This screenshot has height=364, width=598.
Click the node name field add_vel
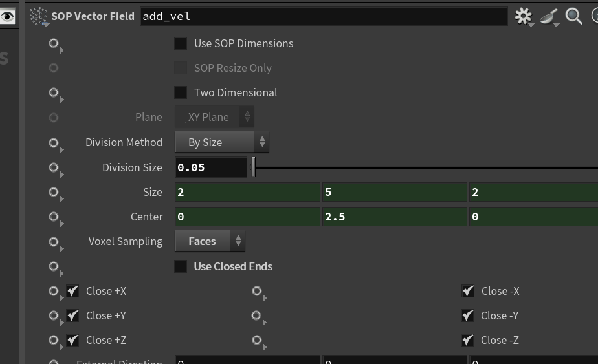(x=324, y=16)
